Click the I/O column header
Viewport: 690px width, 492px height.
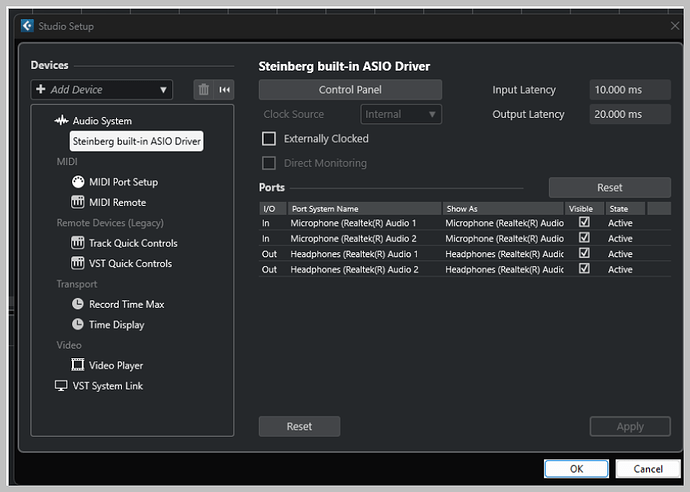(x=273, y=209)
